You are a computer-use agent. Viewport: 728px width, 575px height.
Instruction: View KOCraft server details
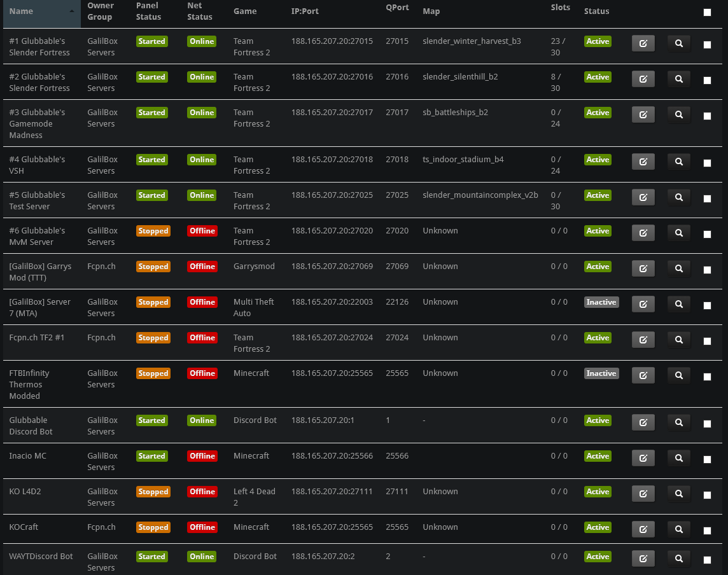click(679, 529)
